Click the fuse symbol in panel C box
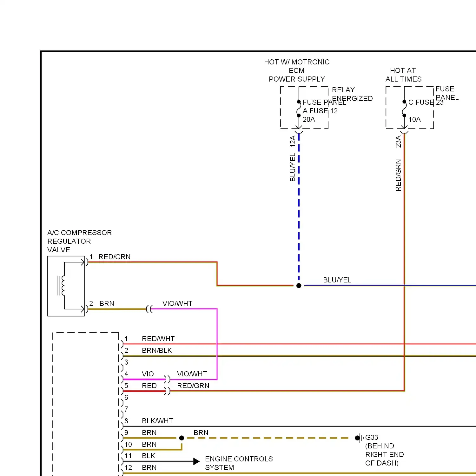The image size is (476, 476). pyautogui.click(x=404, y=109)
